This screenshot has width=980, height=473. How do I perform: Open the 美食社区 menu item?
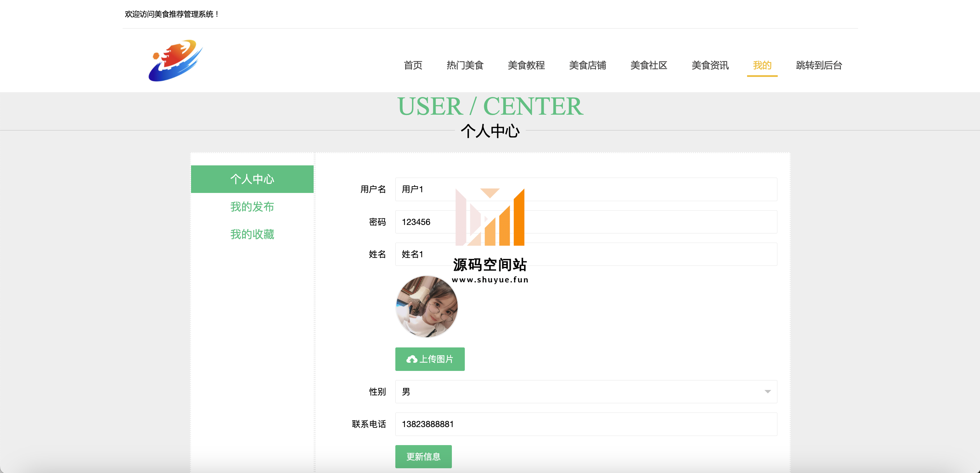[649, 65]
